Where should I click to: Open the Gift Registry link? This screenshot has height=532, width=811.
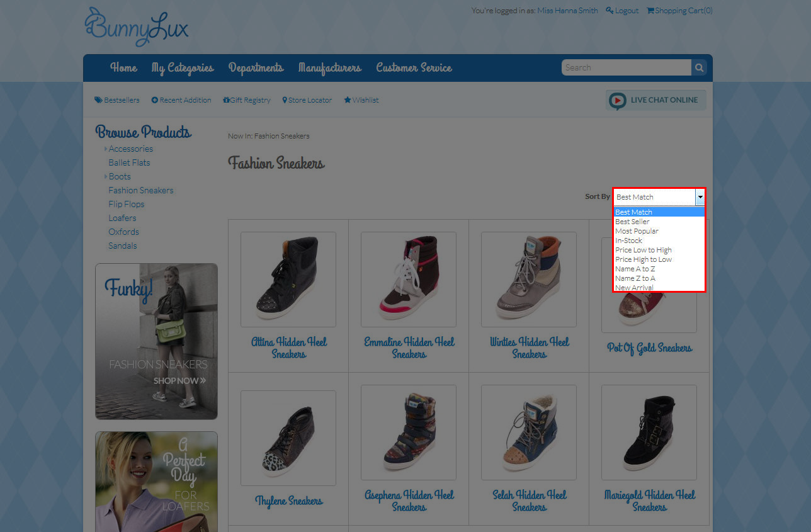click(x=250, y=100)
